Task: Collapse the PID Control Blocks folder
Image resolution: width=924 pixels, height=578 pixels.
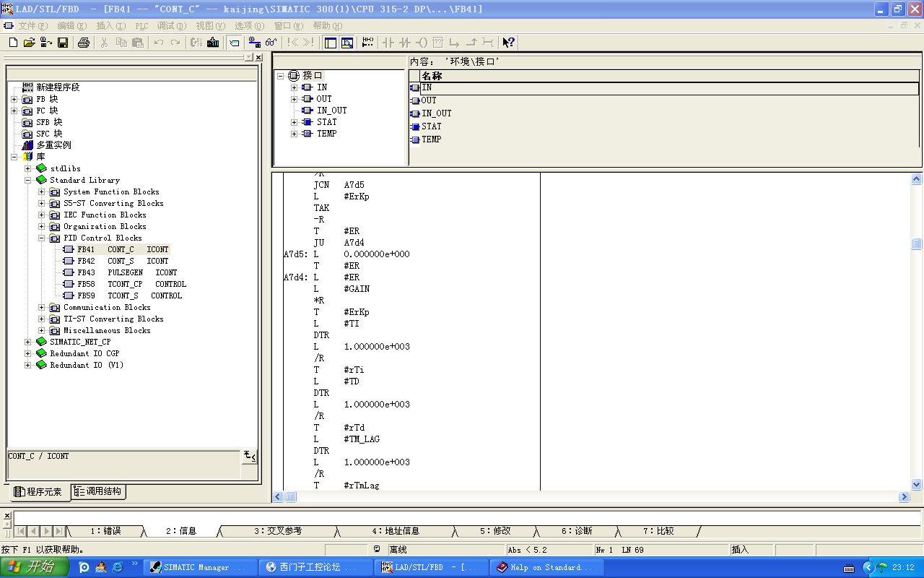Action: [41, 238]
